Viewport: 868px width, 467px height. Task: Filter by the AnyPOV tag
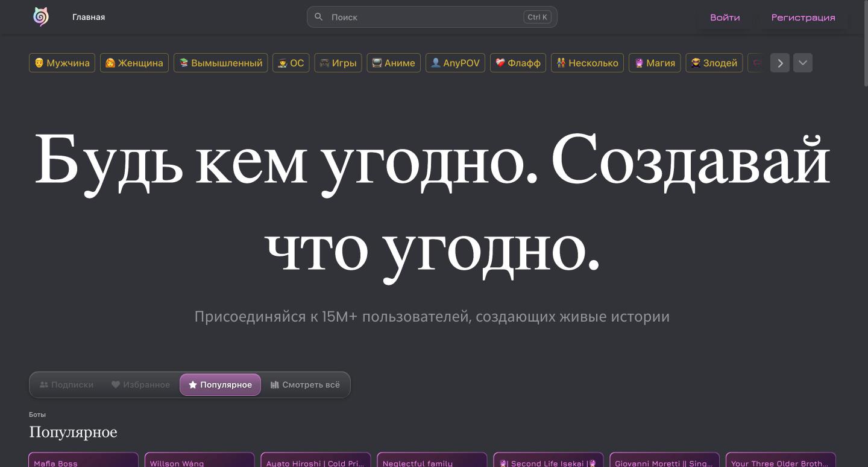point(455,63)
